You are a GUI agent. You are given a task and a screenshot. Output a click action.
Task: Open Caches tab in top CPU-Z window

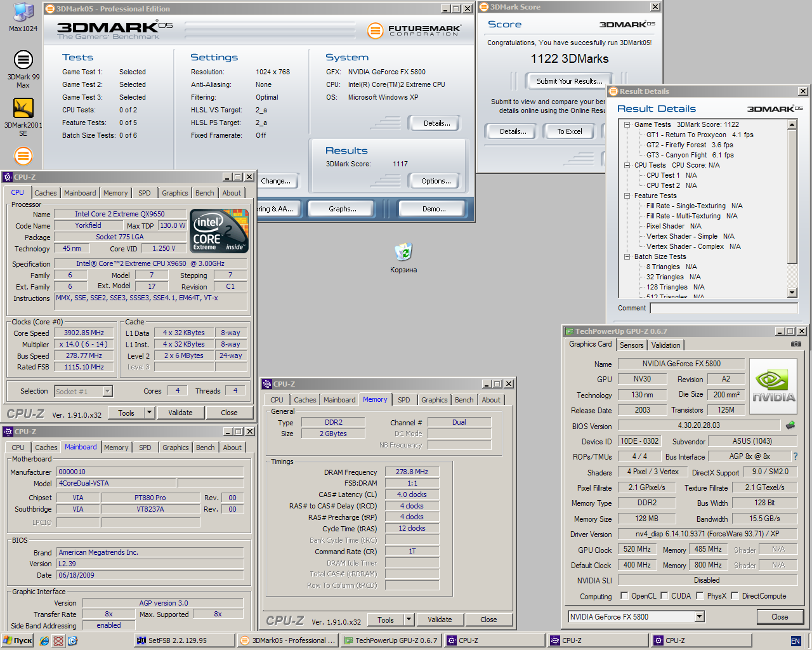point(46,193)
